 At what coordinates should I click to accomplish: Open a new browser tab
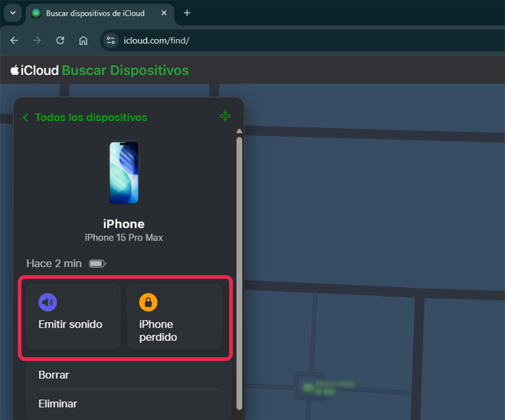pos(187,13)
